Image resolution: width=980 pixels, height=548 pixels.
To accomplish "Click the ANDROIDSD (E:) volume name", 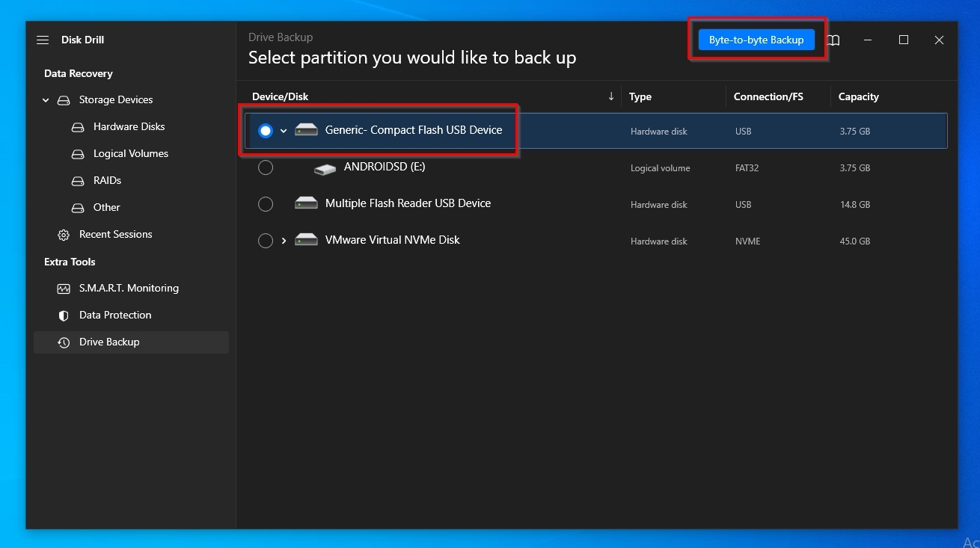I will click(x=385, y=167).
